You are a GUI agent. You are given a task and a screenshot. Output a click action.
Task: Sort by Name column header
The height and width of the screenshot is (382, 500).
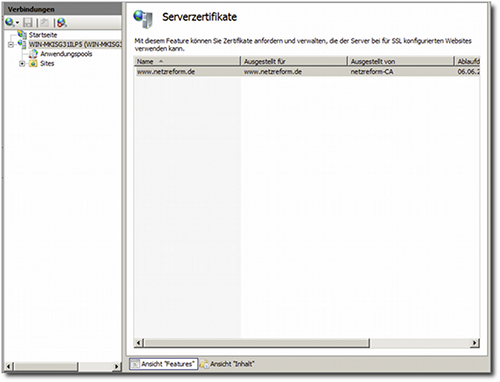[187, 61]
